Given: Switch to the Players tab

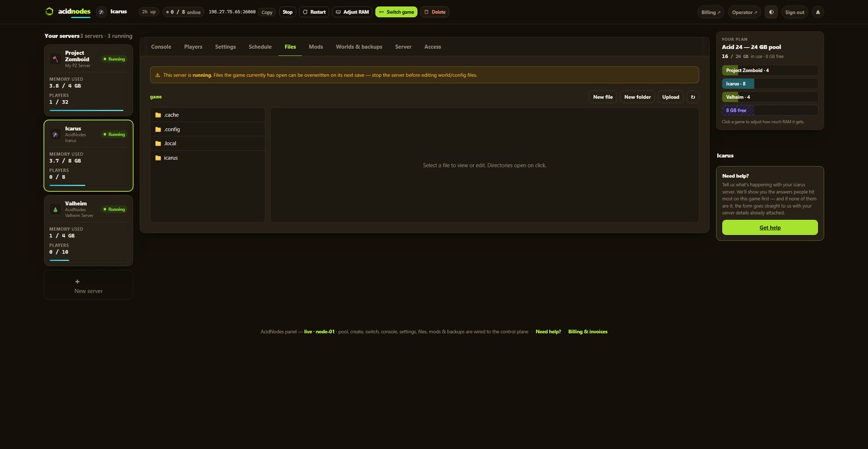Looking at the screenshot, I should click(x=193, y=47).
